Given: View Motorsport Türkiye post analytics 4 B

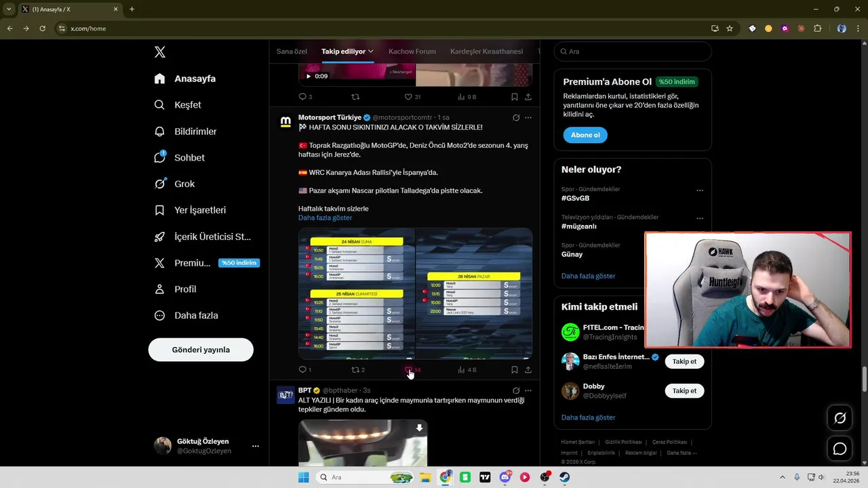Looking at the screenshot, I should click(467, 370).
